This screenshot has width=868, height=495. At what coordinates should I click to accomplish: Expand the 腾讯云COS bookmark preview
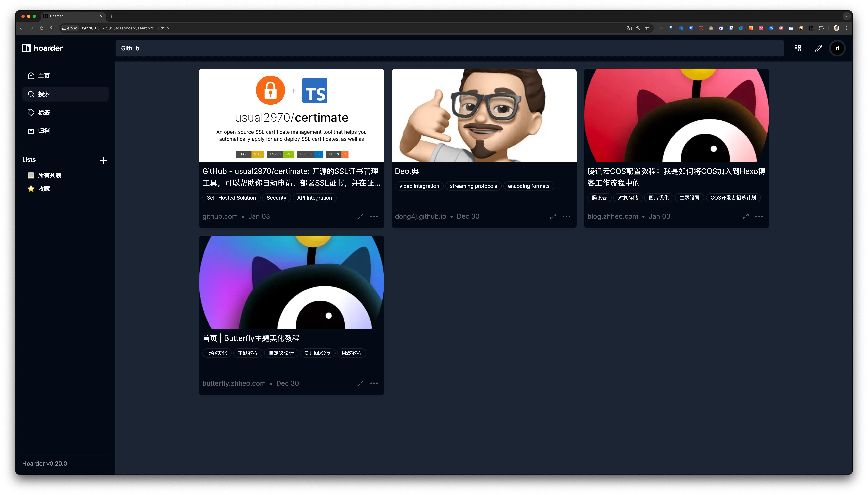tap(746, 216)
